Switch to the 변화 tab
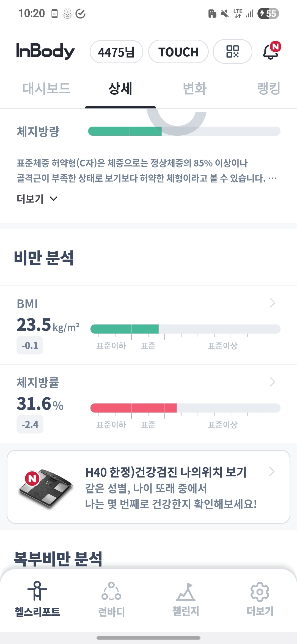Screen dimensions: 297x644 point(195,89)
